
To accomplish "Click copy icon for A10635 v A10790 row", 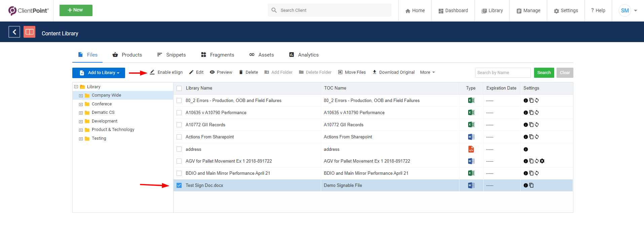I will tap(531, 112).
